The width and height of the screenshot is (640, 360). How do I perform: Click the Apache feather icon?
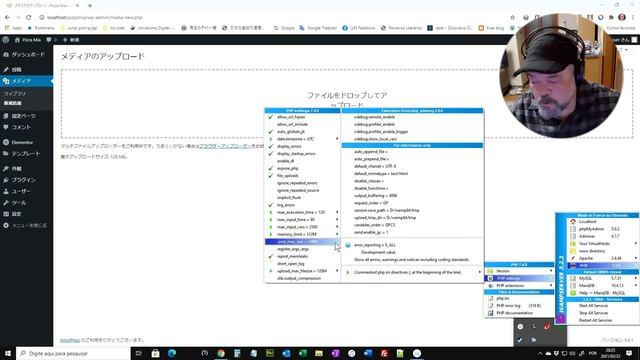[573, 258]
